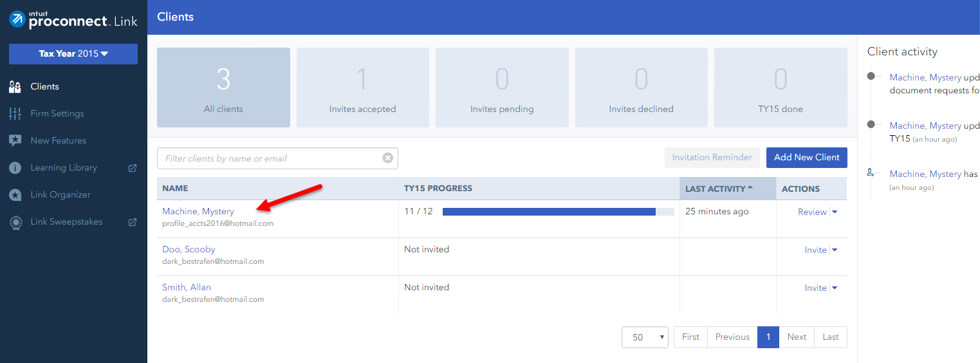Click the Firm Settings sliders icon

point(15,114)
